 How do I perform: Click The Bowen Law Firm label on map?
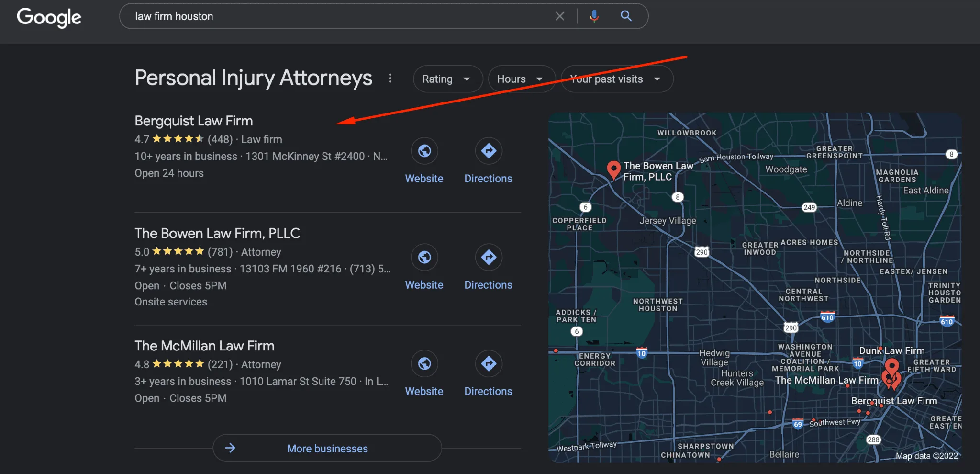tap(658, 171)
